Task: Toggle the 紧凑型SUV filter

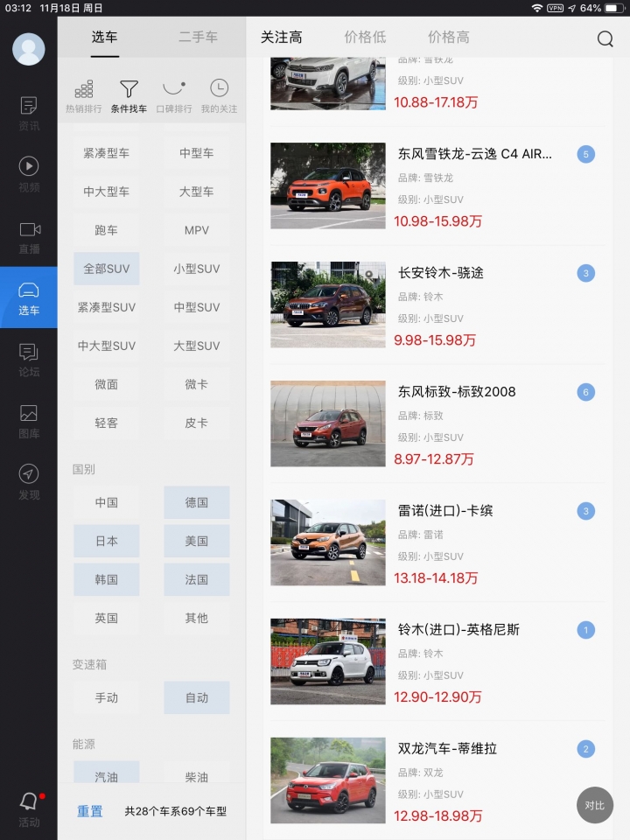Action: pos(107,307)
